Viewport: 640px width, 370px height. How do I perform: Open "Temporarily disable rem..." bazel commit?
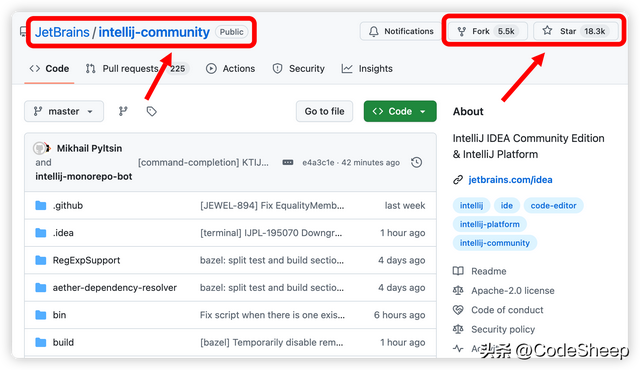(x=271, y=342)
